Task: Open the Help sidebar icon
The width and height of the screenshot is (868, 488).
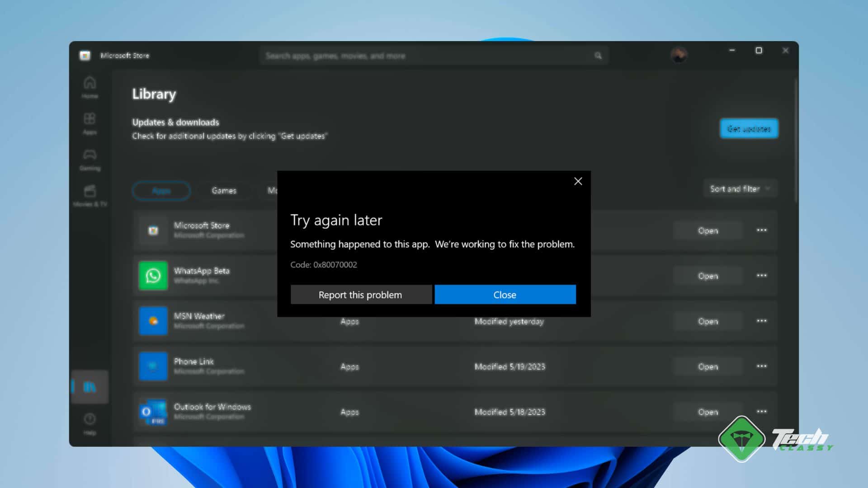Action: pyautogui.click(x=90, y=423)
